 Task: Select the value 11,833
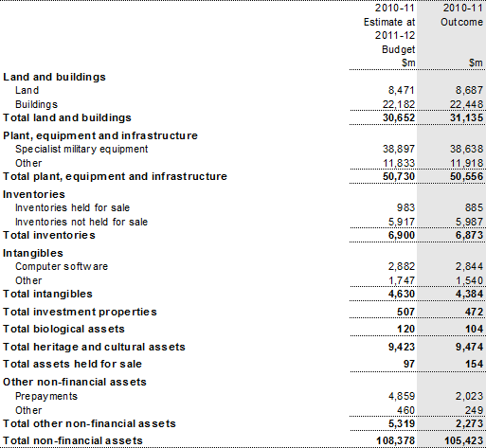(399, 163)
